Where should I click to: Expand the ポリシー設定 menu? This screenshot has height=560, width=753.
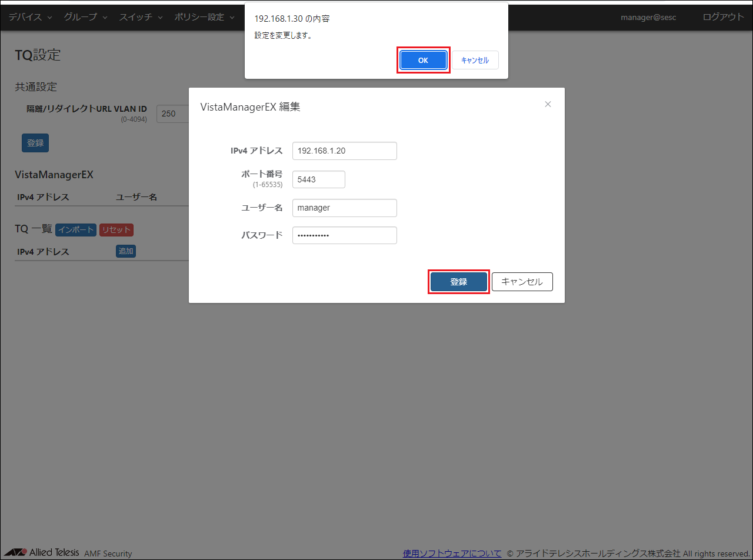(204, 17)
